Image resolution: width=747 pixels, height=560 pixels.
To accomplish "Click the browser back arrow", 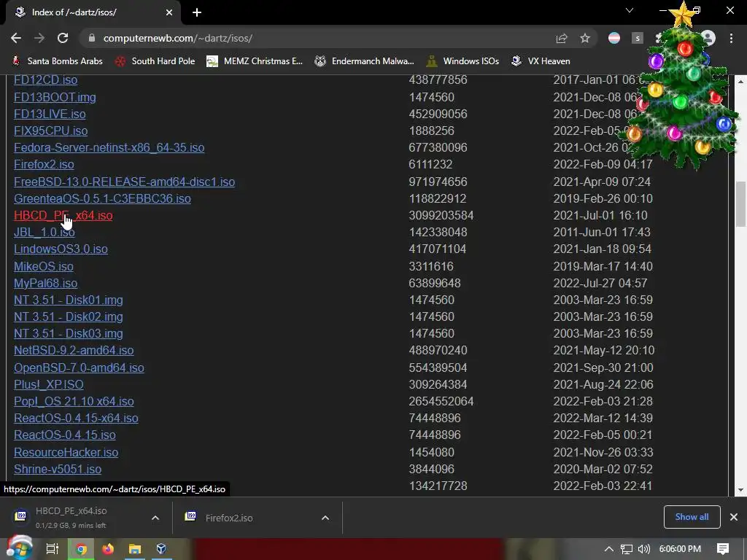I will 16,38.
